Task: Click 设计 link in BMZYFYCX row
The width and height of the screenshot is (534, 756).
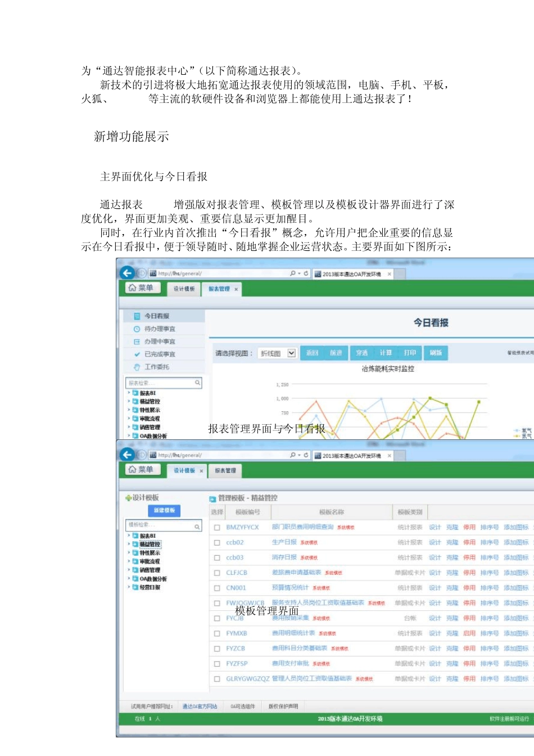Action: pos(435,528)
